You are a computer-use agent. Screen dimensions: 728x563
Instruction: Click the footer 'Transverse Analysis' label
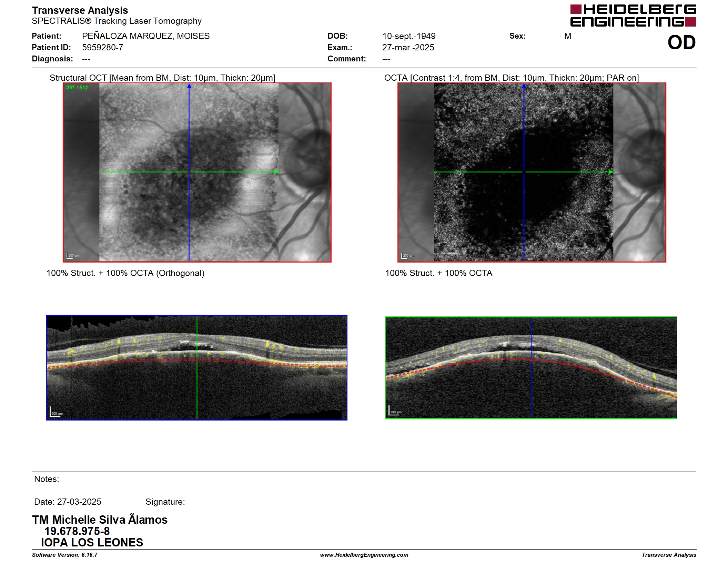click(x=669, y=555)
